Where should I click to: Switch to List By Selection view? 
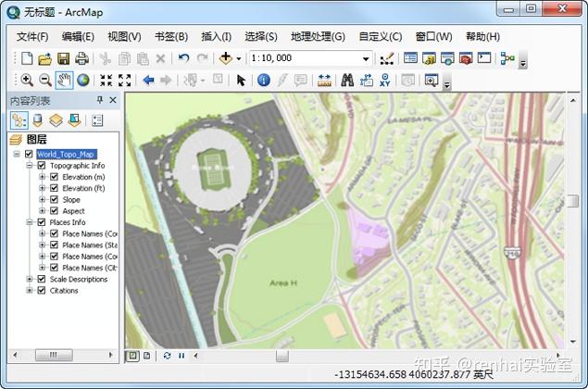(74, 120)
